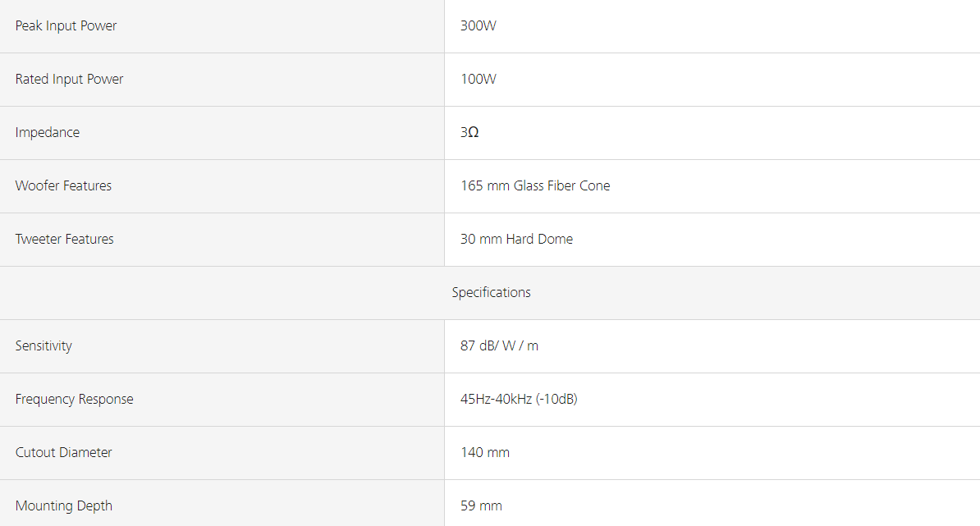This screenshot has height=526, width=980.
Task: Click the Impedance row label
Action: (48, 133)
